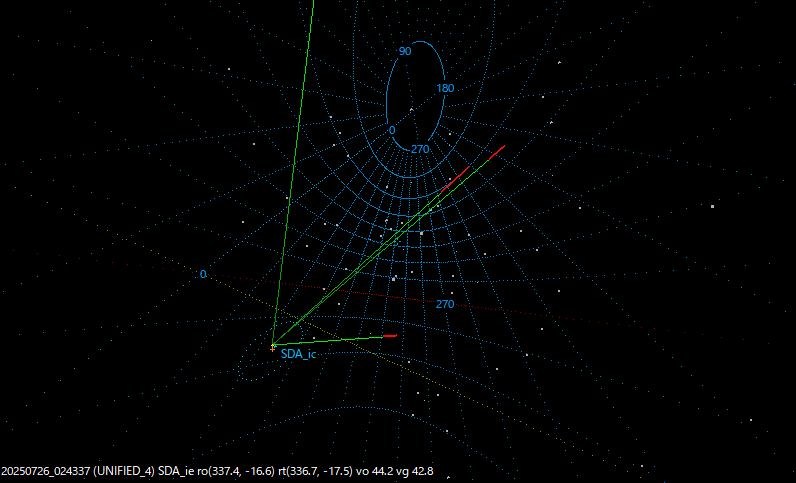
Task: Select the 90 label on the blue ellipse
Action: click(x=405, y=51)
